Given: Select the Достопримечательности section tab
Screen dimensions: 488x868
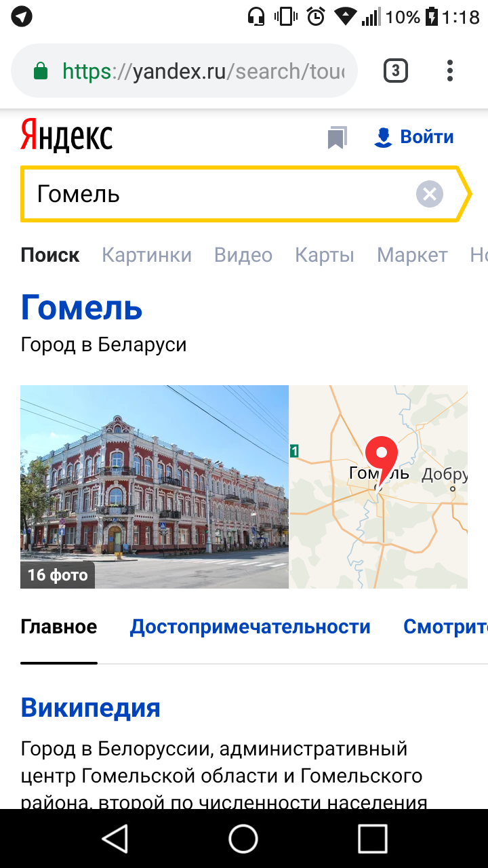Looking at the screenshot, I should coord(250,627).
